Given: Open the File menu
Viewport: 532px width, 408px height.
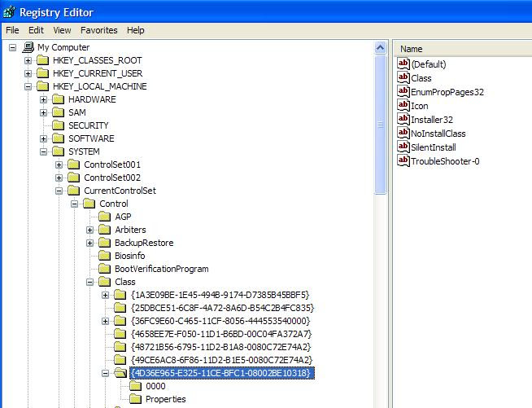Looking at the screenshot, I should (x=12, y=30).
